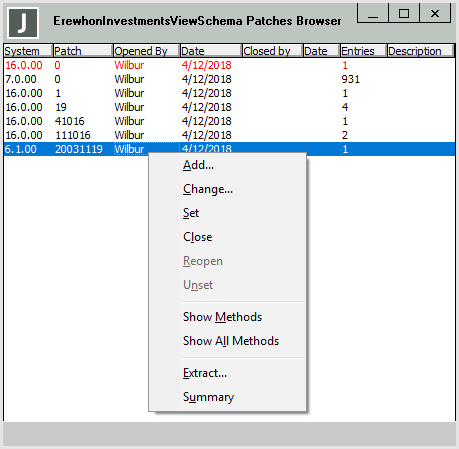Click the Opened By column header

[x=147, y=51]
